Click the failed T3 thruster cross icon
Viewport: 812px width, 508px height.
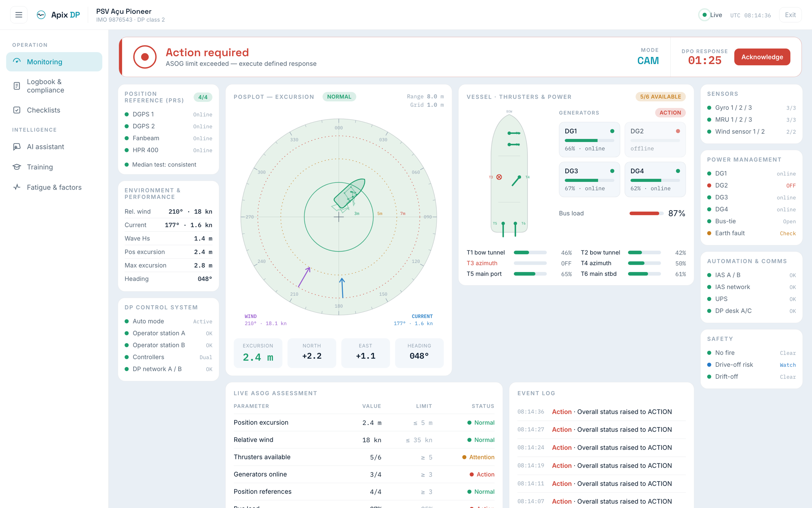click(x=499, y=177)
